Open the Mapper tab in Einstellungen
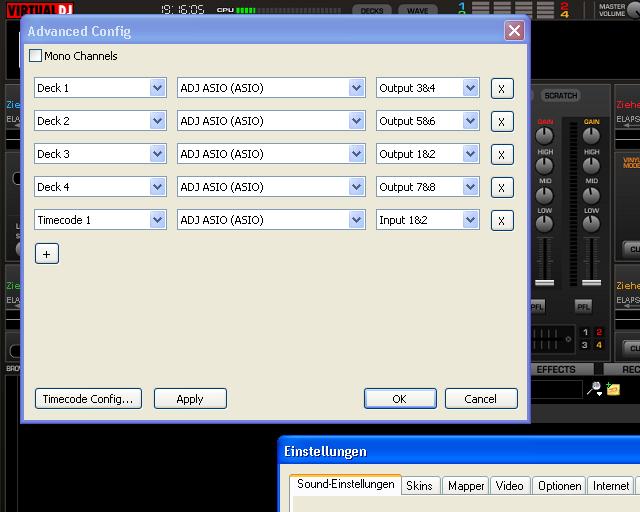Screen dimensions: 640x512 click(x=466, y=486)
